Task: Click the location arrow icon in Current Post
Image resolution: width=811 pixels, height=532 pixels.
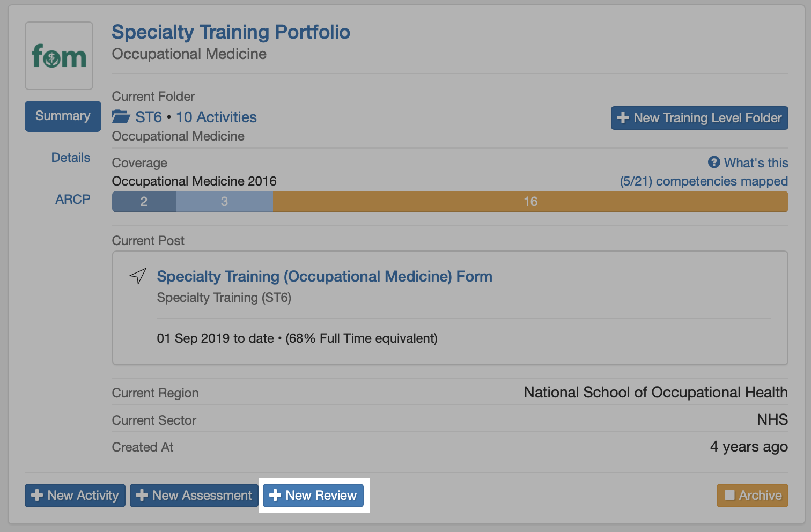Action: click(138, 276)
